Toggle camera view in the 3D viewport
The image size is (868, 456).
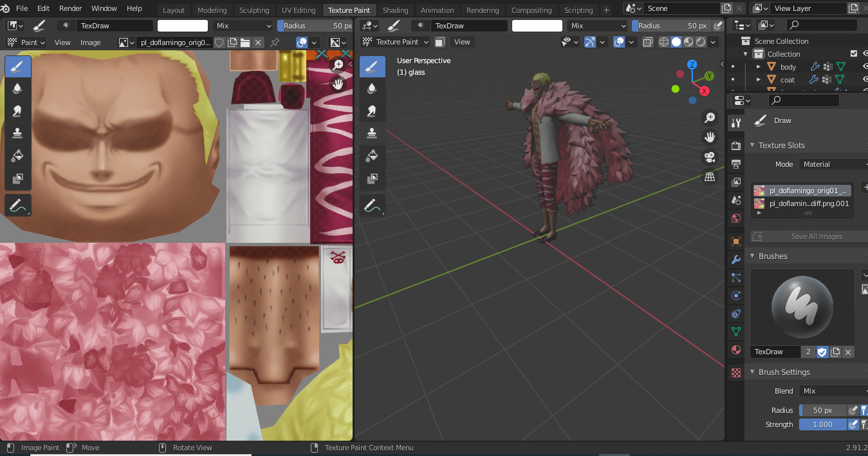(710, 157)
